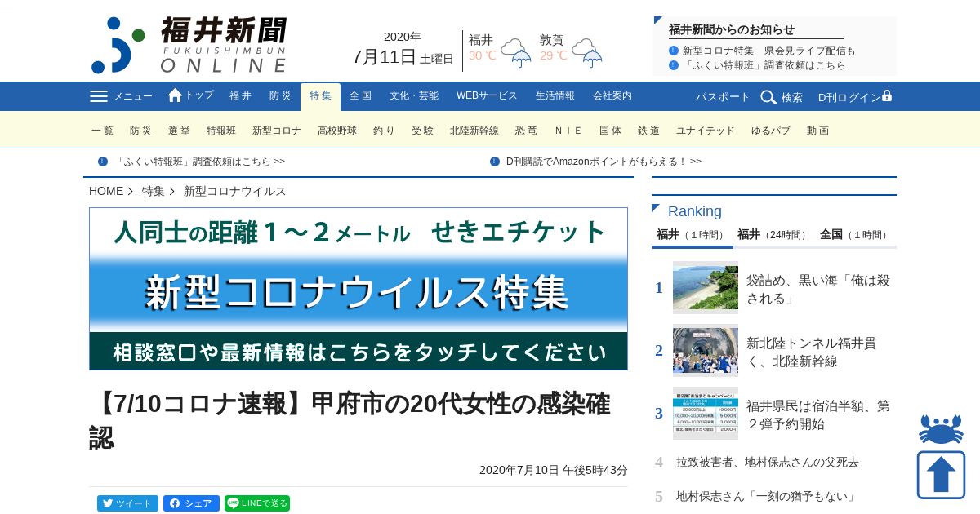This screenshot has height=514, width=980.
Task: Click the 福井 30℃ weather forecast text
Action: click(482, 47)
